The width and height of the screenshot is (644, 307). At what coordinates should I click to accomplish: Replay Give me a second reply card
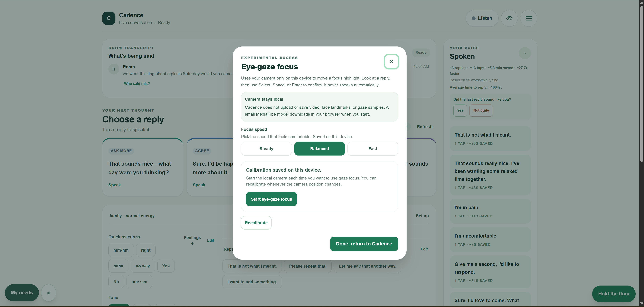490,272
